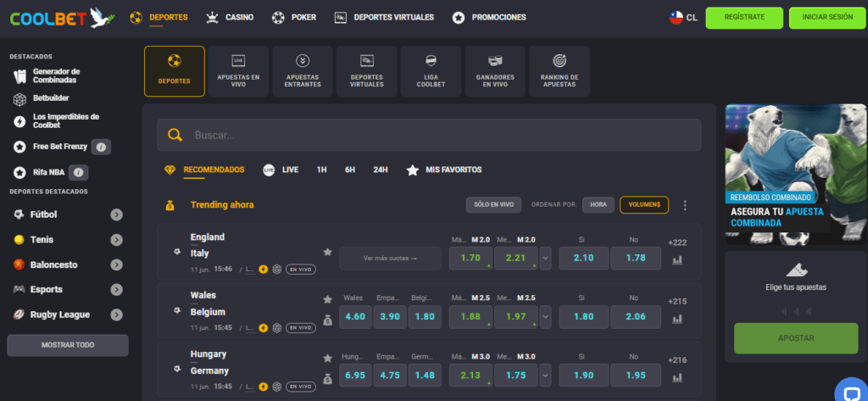Screen dimensions: 868x401
Task: Open Ranking de Apuestas tile
Action: pos(559,71)
